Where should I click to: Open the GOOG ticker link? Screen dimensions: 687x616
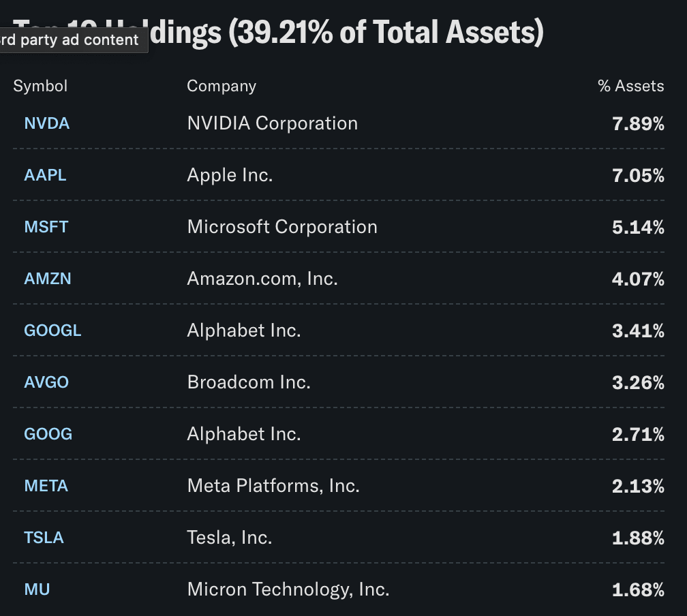click(48, 434)
